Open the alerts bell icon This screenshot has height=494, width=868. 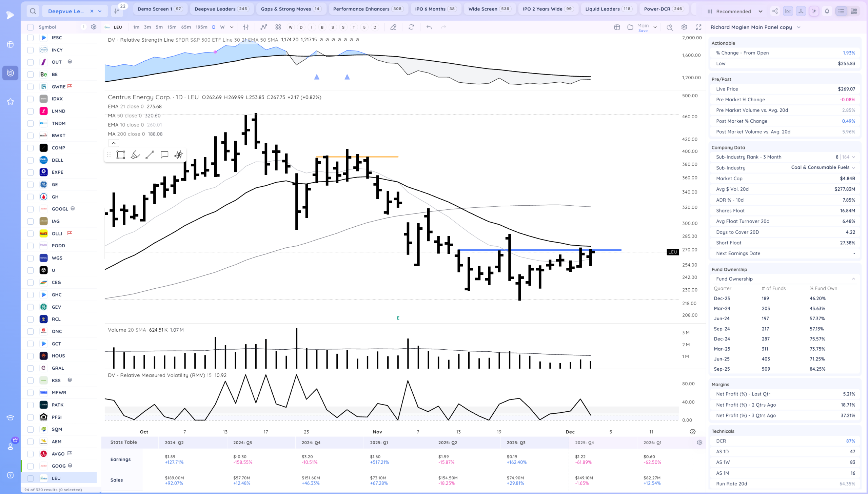click(827, 11)
